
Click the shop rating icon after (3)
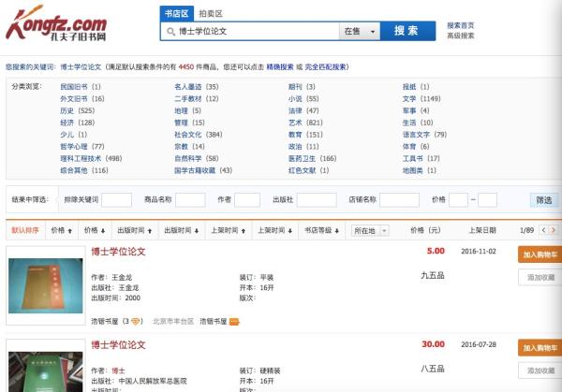point(136,321)
